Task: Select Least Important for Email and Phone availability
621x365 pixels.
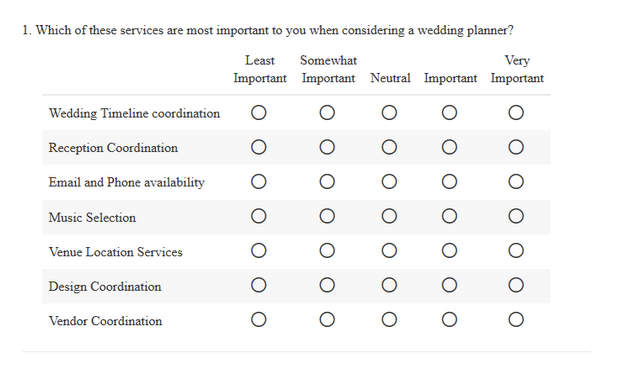Action: point(259,182)
